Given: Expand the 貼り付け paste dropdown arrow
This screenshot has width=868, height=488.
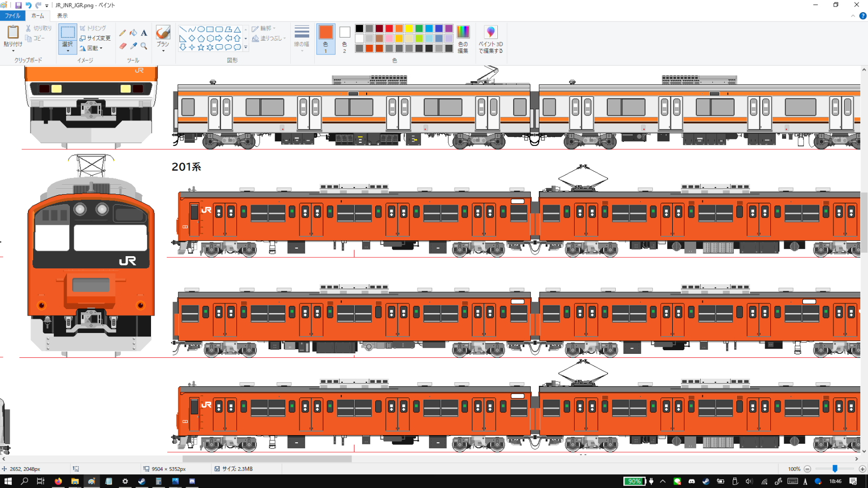Looking at the screenshot, I should click(x=13, y=50).
